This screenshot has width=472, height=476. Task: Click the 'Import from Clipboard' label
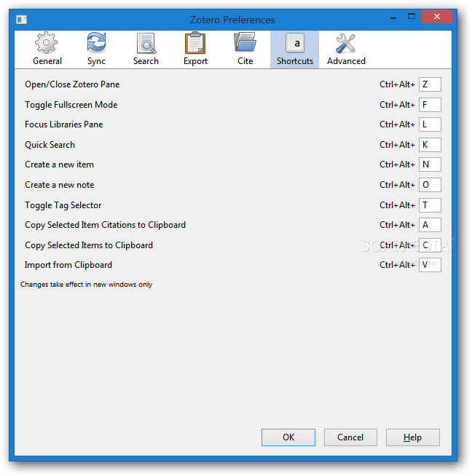[68, 265]
